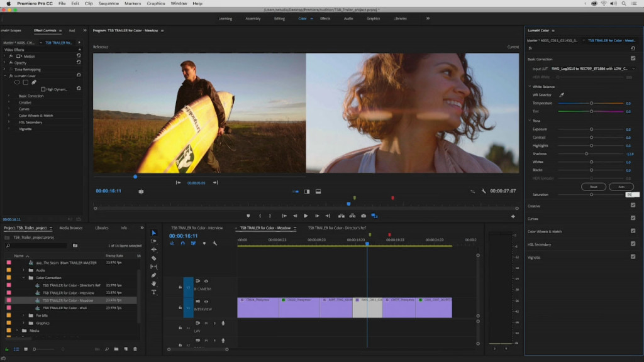Select the Razor tool in the tools panel

pyautogui.click(x=153, y=258)
